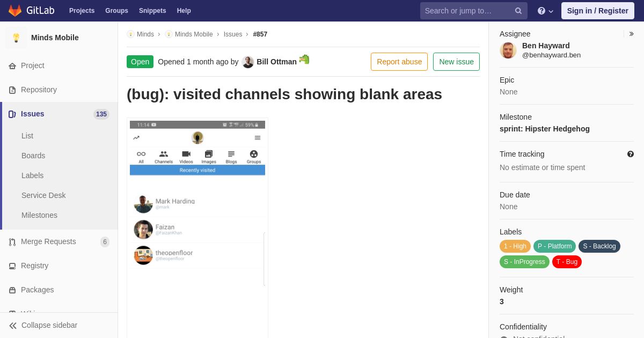The image size is (644, 338).
Task: Click the dragon emoji status next to author
Action: click(304, 59)
